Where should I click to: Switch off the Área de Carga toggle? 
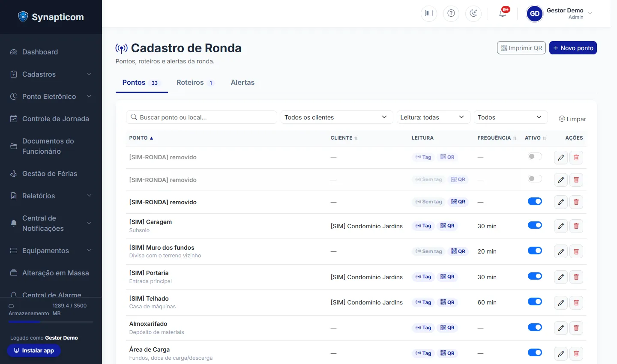tap(535, 352)
